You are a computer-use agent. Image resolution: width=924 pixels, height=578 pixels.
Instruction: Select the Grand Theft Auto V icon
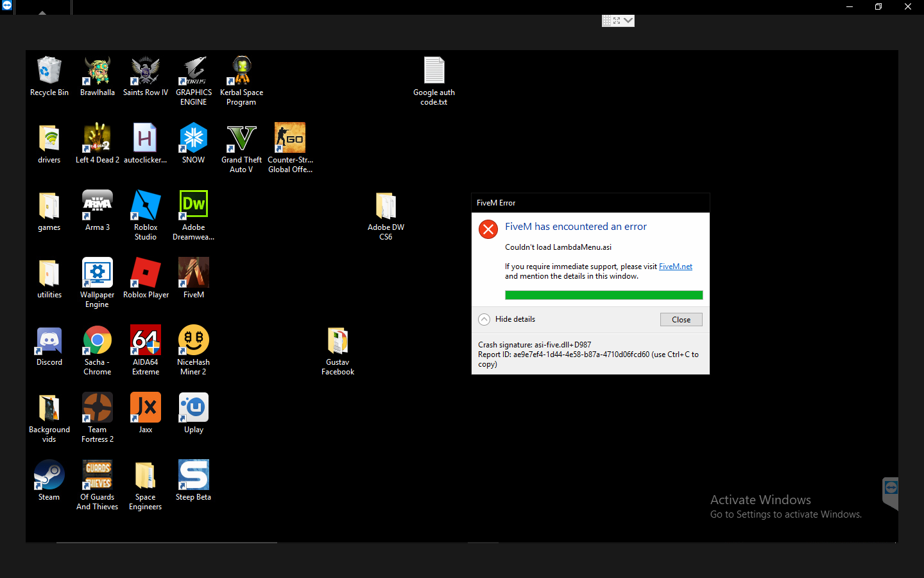241,148
